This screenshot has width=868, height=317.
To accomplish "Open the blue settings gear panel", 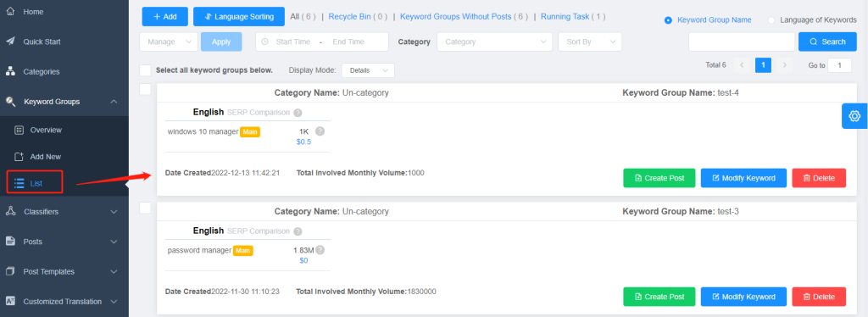I will pyautogui.click(x=854, y=115).
